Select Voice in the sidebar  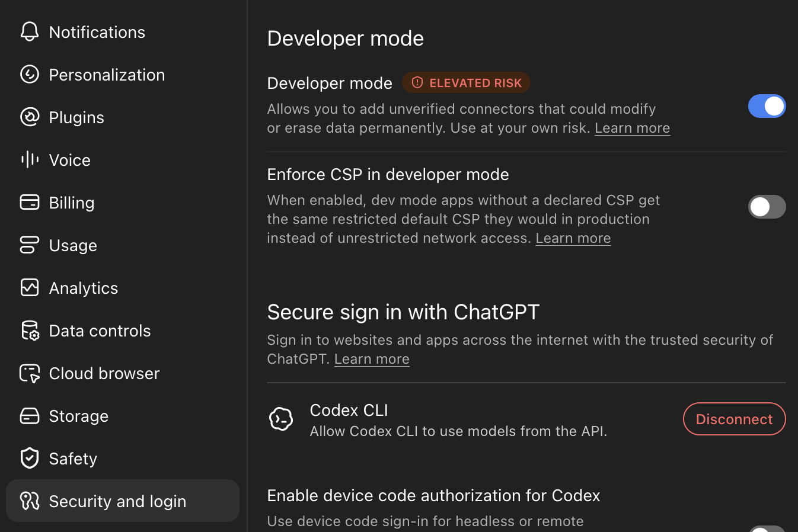123,160
